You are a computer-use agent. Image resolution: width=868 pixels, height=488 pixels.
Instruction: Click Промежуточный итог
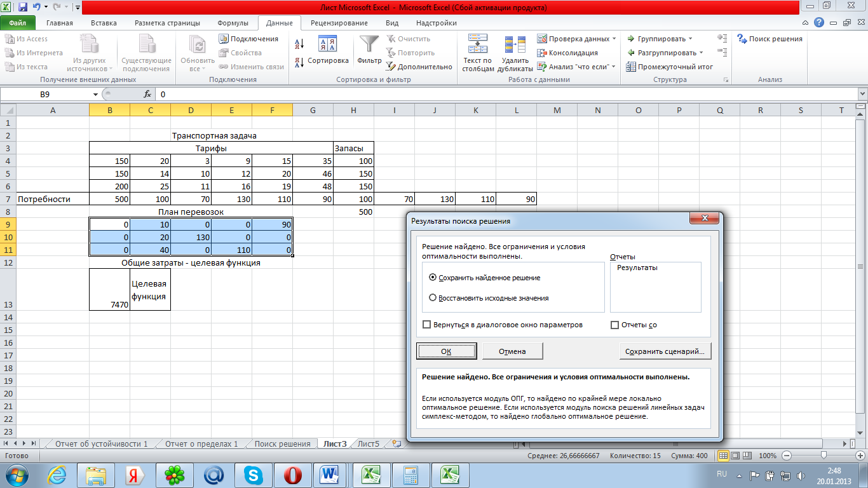pos(670,67)
